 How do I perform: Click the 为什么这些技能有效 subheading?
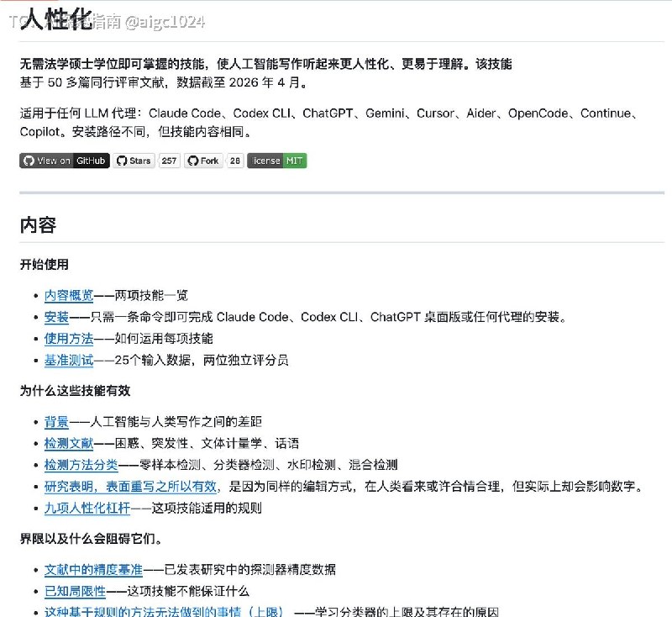click(x=75, y=391)
